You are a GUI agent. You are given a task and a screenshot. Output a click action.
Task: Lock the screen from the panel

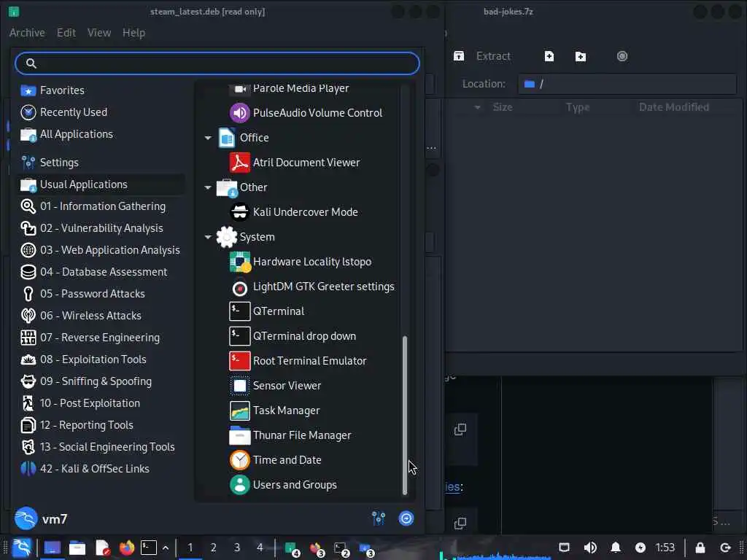[700, 548]
